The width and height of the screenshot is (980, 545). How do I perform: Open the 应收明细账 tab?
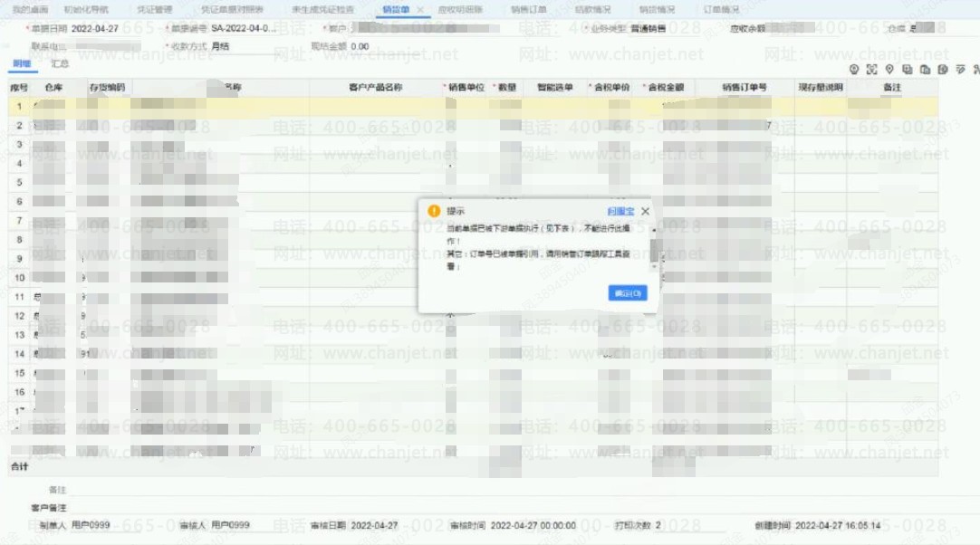click(x=460, y=9)
